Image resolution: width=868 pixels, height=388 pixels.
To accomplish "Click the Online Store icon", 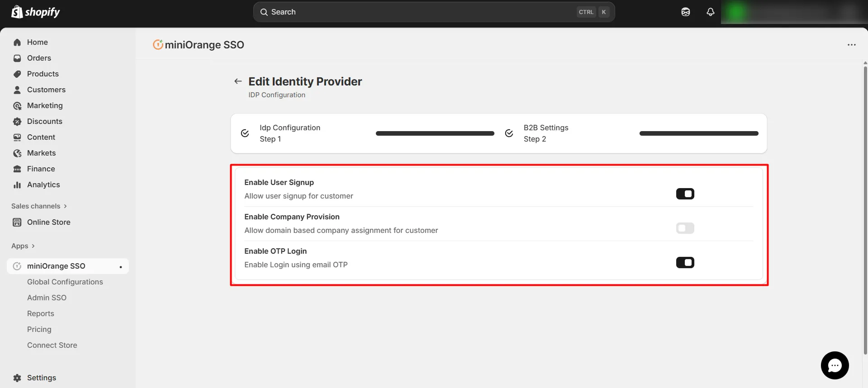I will 17,222.
